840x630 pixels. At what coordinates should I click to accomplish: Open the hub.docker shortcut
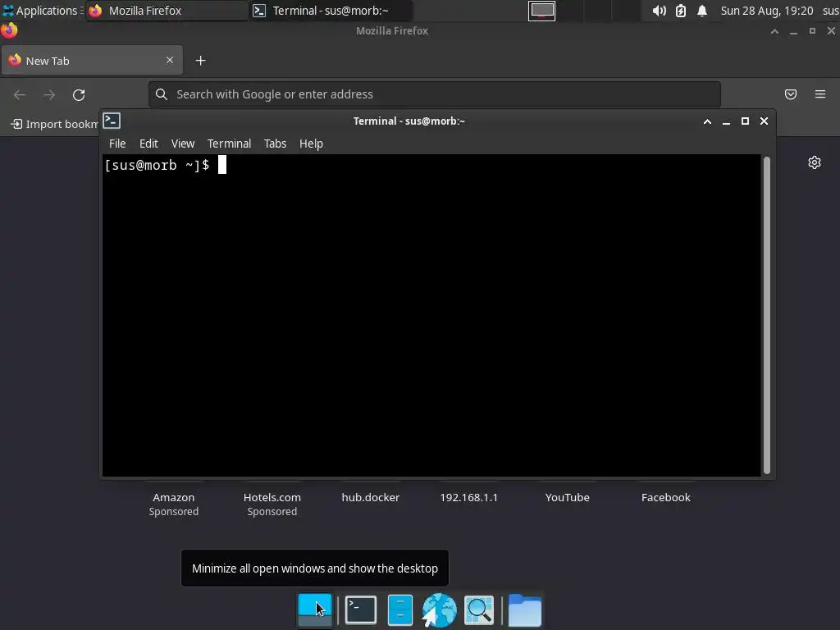[x=371, y=497]
